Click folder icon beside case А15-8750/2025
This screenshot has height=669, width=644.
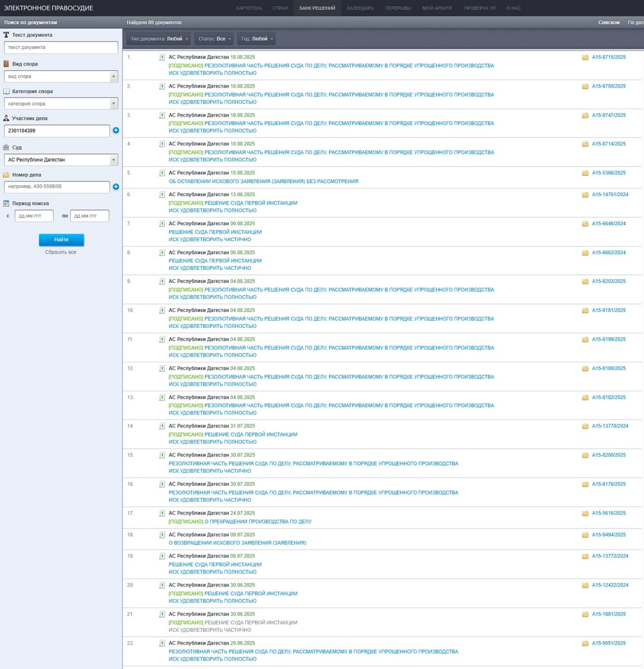[585, 86]
